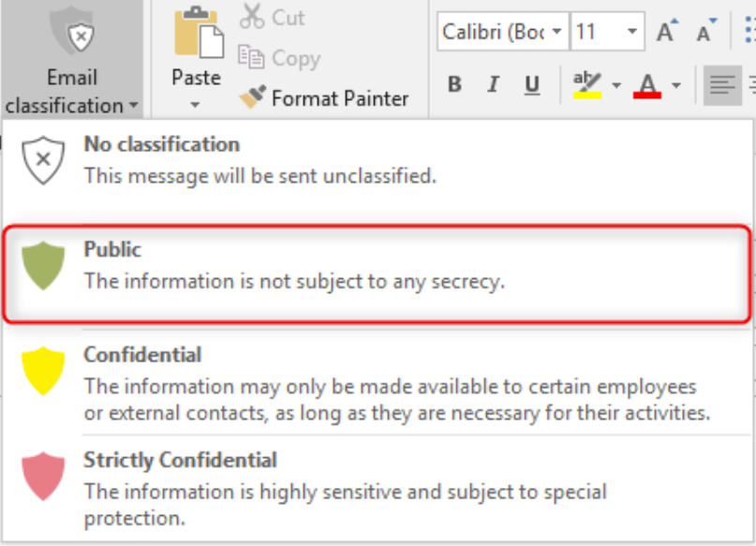Click the Grow Font icon

pos(666,31)
